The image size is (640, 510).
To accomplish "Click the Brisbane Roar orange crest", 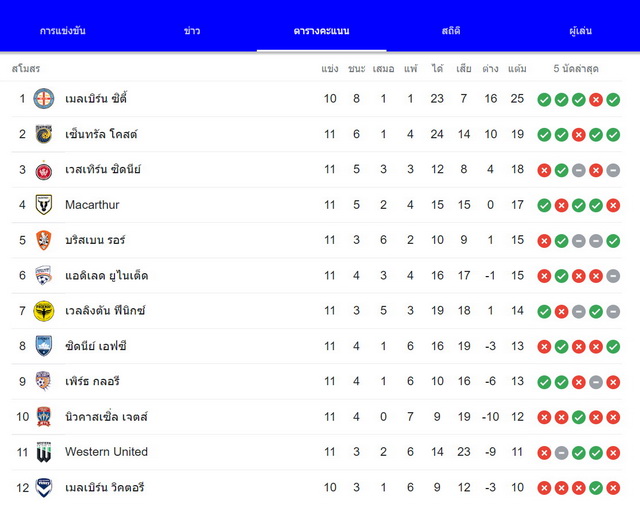I will click(x=44, y=240).
